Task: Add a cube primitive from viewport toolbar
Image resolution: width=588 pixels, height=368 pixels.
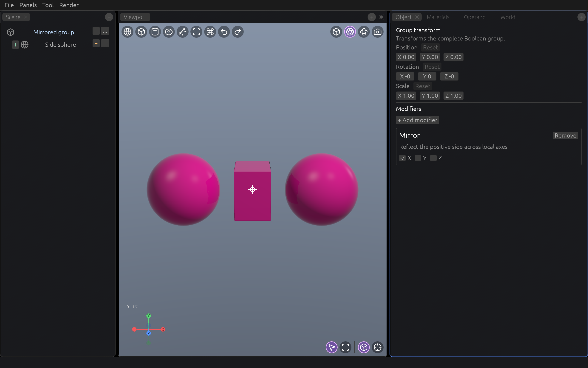Action: [141, 32]
